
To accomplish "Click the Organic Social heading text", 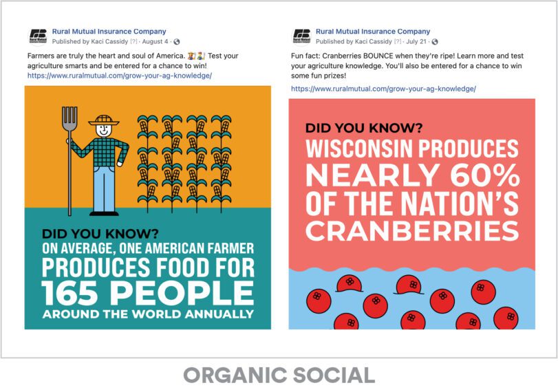I will (279, 375).
